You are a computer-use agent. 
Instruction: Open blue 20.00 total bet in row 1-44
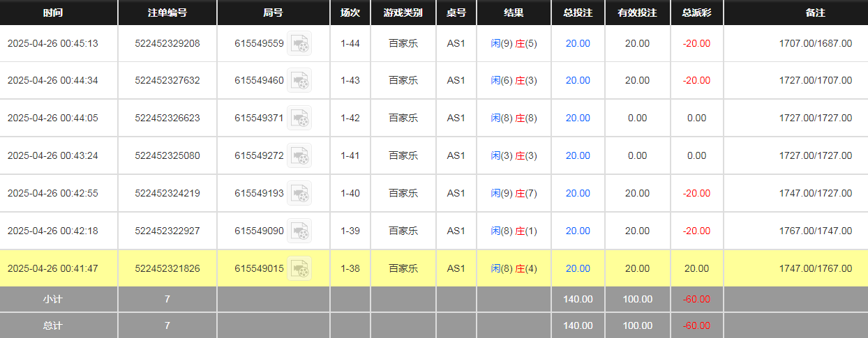point(578,43)
